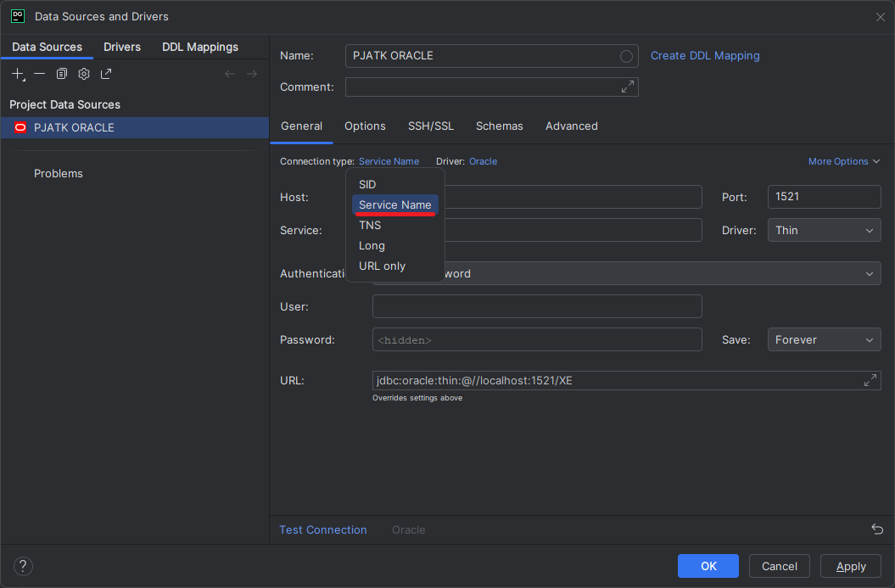Focus the User input field
The width and height of the screenshot is (895, 588).
click(537, 306)
